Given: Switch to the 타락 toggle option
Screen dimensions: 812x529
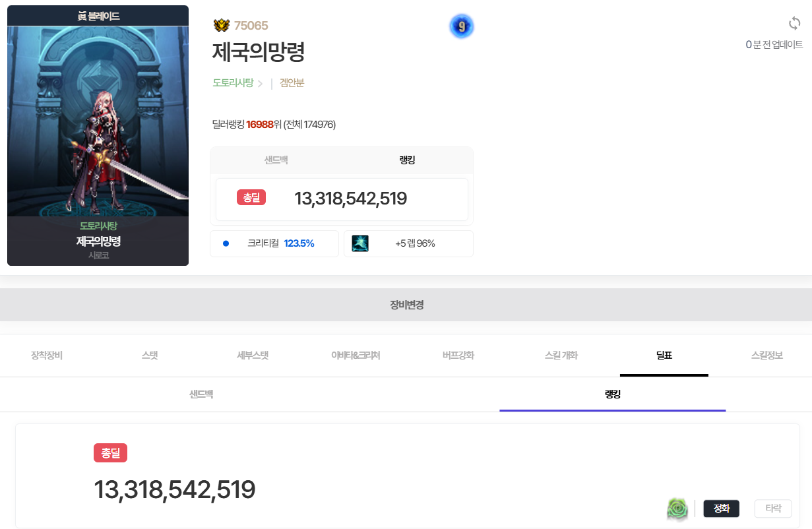Looking at the screenshot, I should (x=772, y=509).
